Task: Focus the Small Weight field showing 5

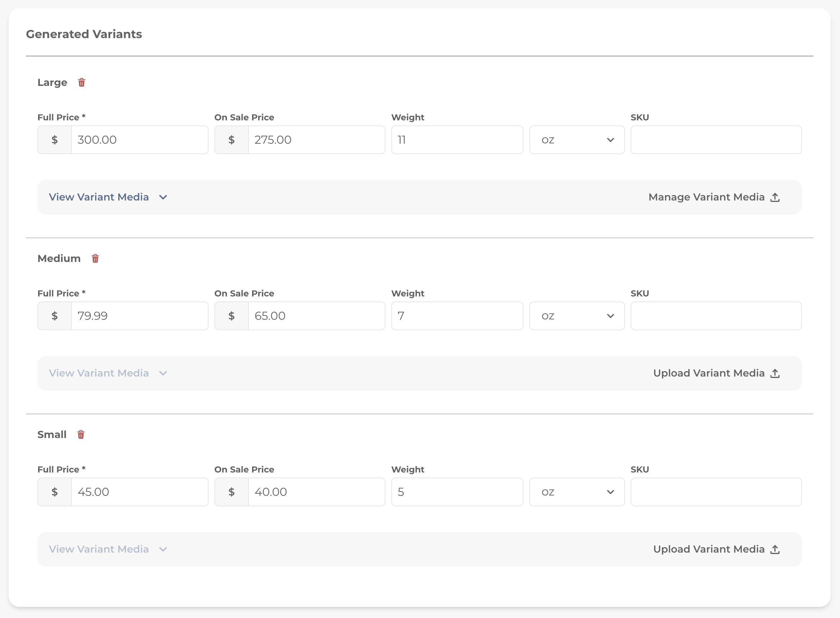Action: tap(457, 492)
